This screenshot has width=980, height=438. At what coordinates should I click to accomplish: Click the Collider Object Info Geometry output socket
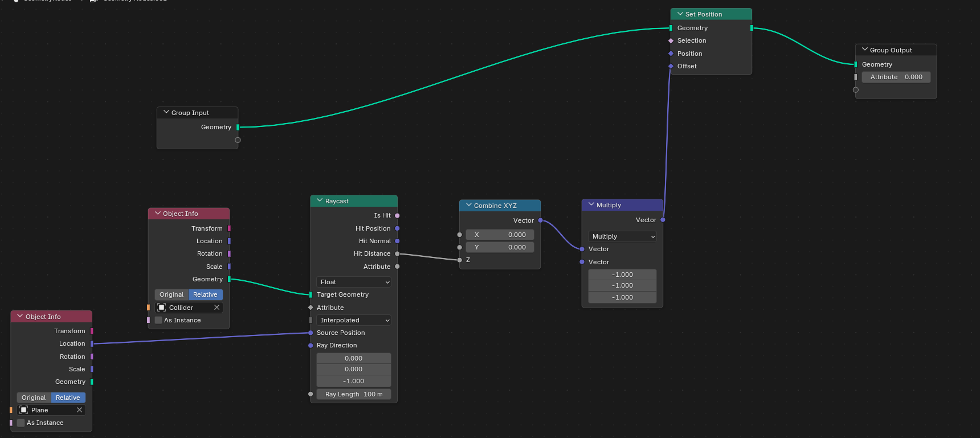coord(229,279)
